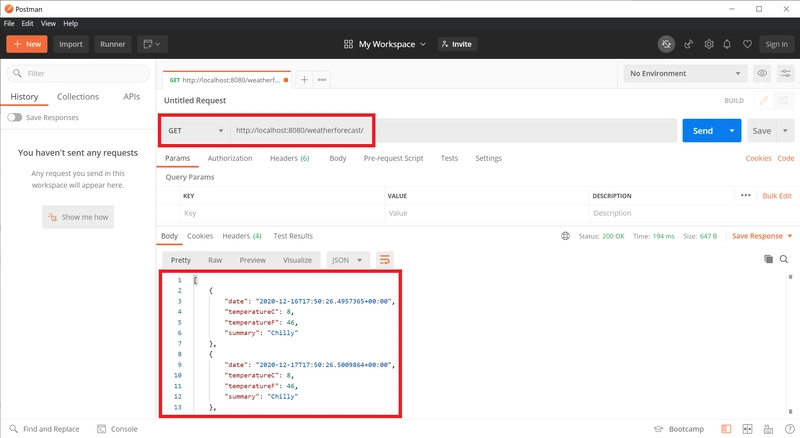Toggle line wrap icon
The width and height of the screenshot is (800, 438).
pyautogui.click(x=385, y=260)
